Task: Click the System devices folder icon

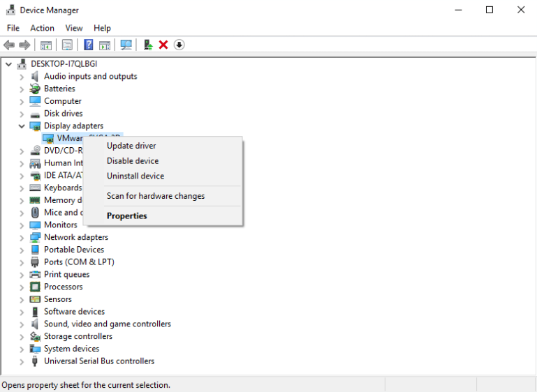Action: point(35,349)
